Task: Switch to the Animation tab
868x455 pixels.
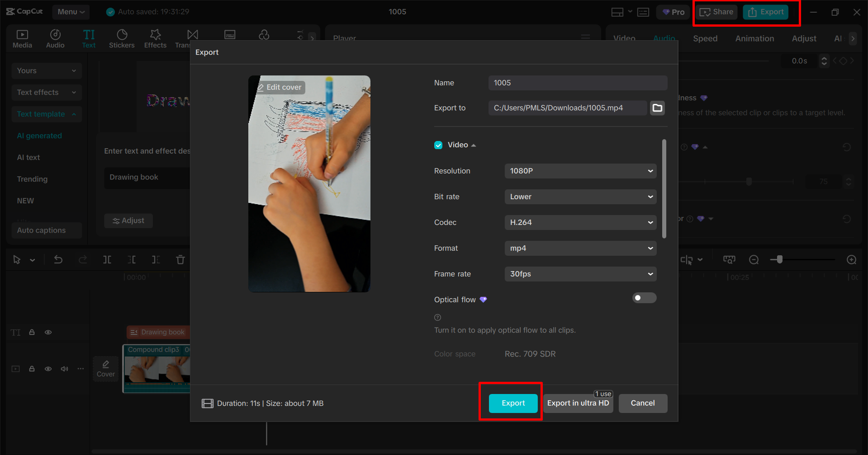Action: coord(754,38)
